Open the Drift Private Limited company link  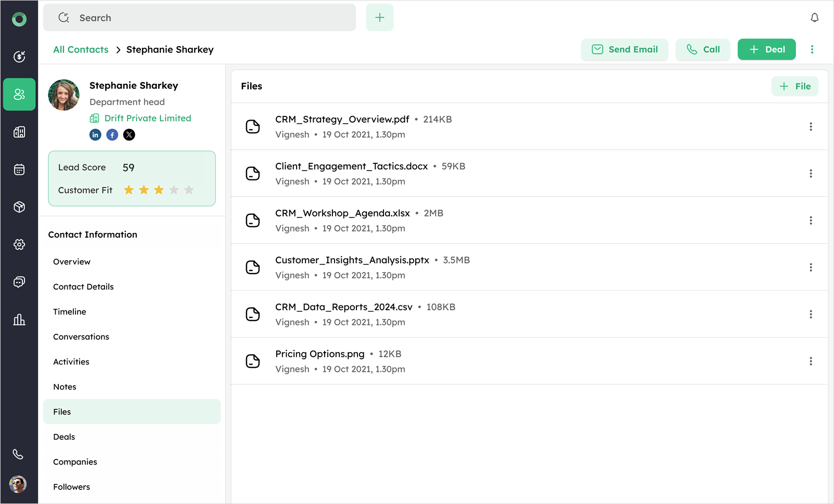(148, 118)
